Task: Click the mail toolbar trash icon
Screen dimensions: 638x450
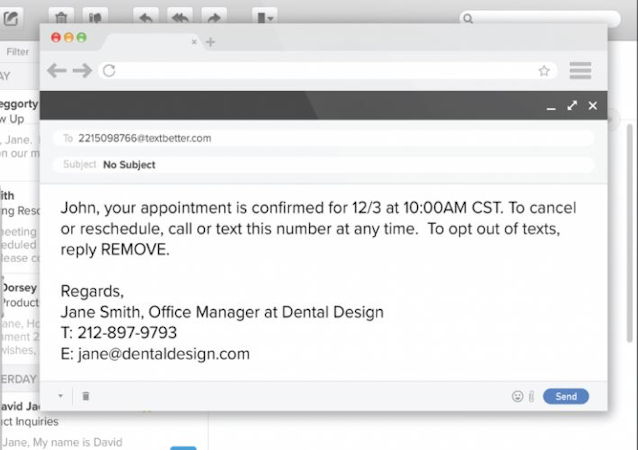Action: pyautogui.click(x=61, y=17)
